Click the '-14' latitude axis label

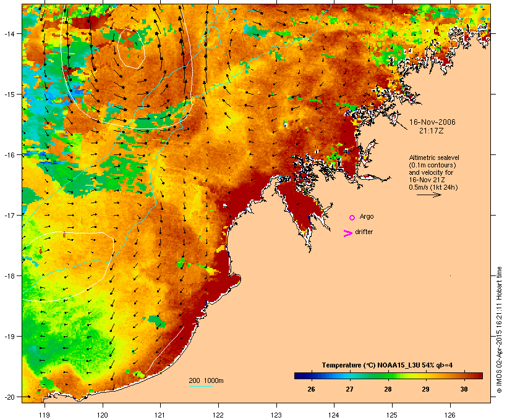click(x=9, y=33)
